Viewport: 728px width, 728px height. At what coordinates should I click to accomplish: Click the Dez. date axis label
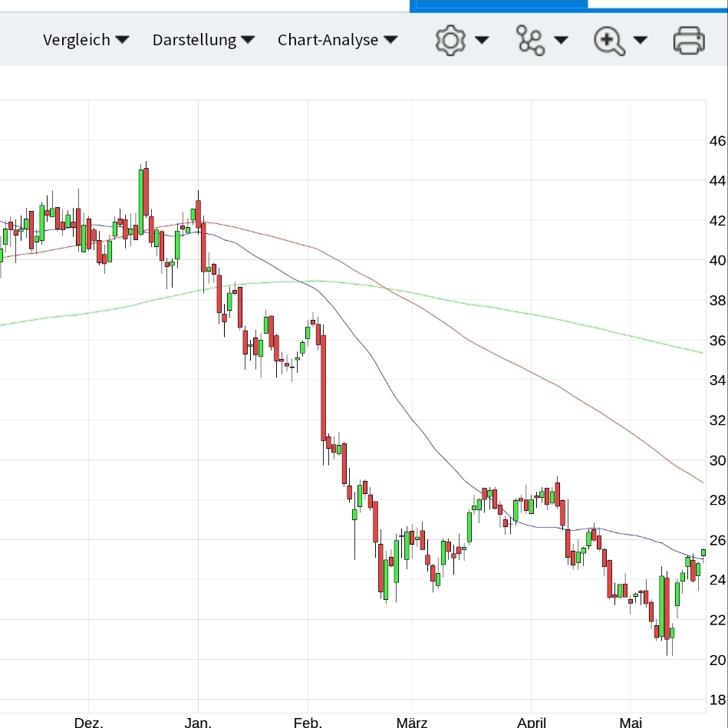click(89, 722)
